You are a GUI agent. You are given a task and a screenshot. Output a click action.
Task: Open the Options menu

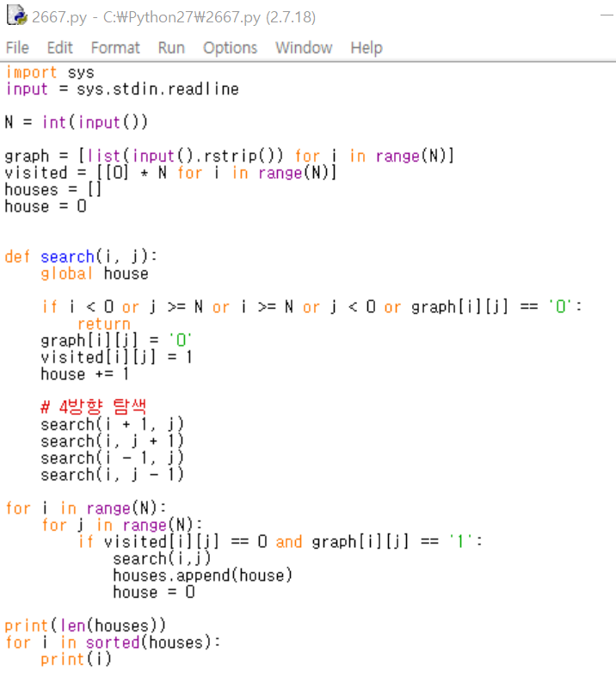click(230, 47)
